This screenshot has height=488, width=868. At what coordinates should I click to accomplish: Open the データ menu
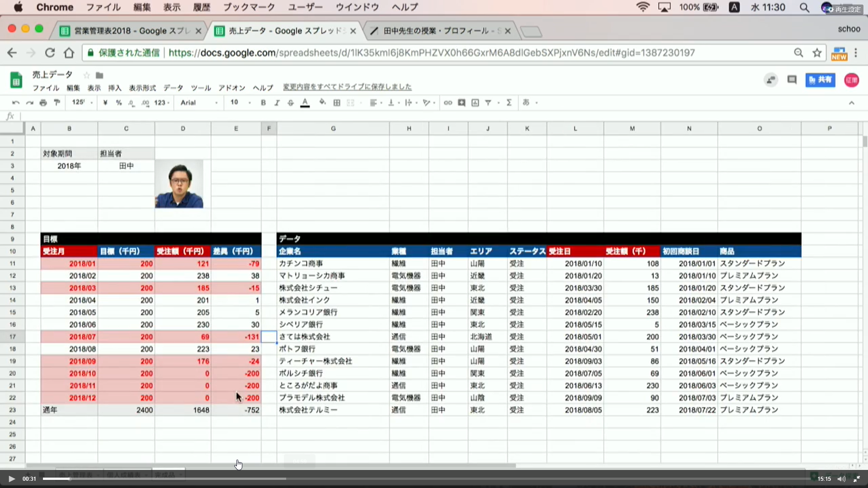pos(173,88)
